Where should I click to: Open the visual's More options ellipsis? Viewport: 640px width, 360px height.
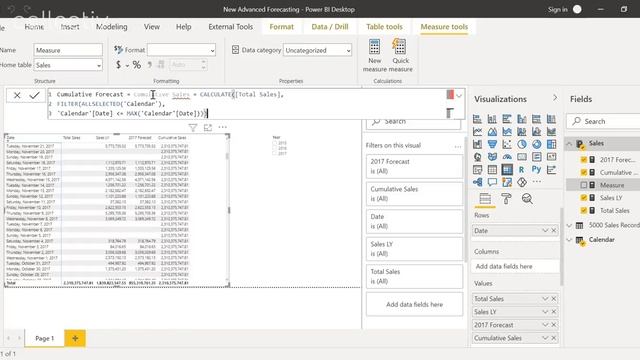tap(222, 127)
